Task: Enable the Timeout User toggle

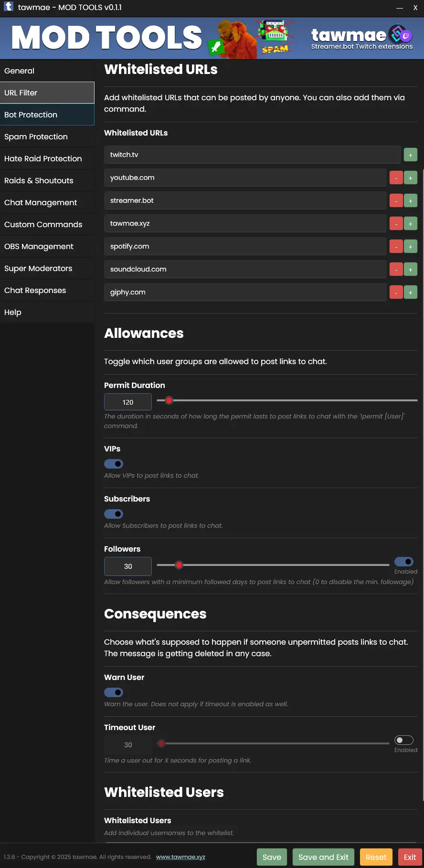Action: pos(404,740)
